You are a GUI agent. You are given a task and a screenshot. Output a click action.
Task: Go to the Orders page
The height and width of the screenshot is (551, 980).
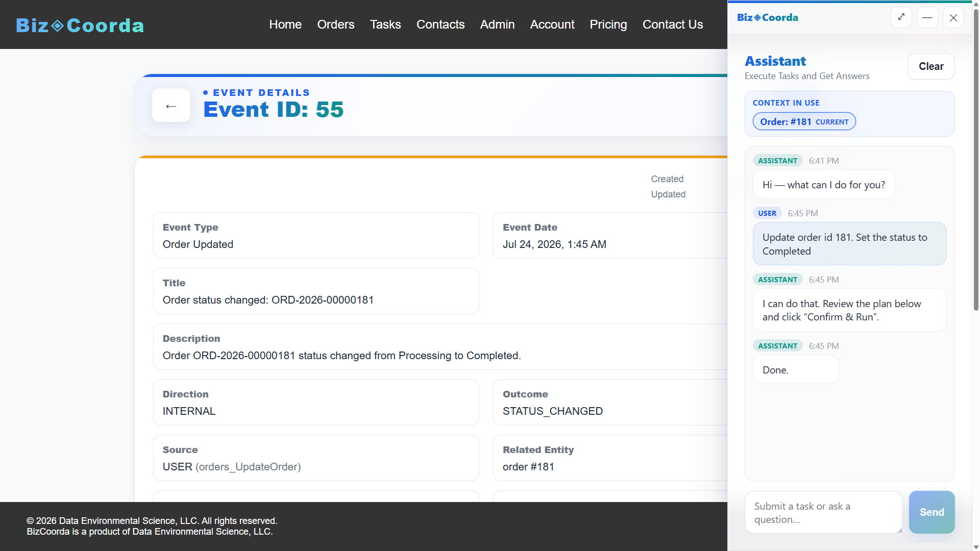(336, 24)
